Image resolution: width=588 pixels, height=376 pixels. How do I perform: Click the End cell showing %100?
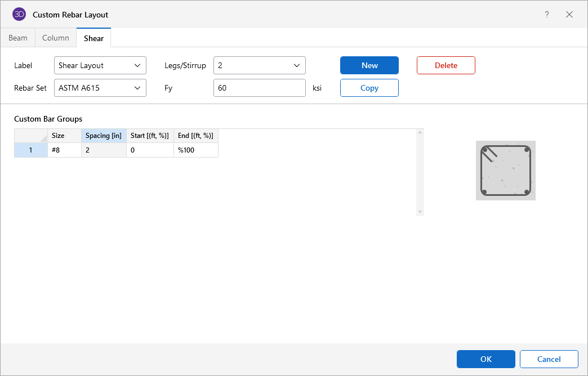coord(195,150)
